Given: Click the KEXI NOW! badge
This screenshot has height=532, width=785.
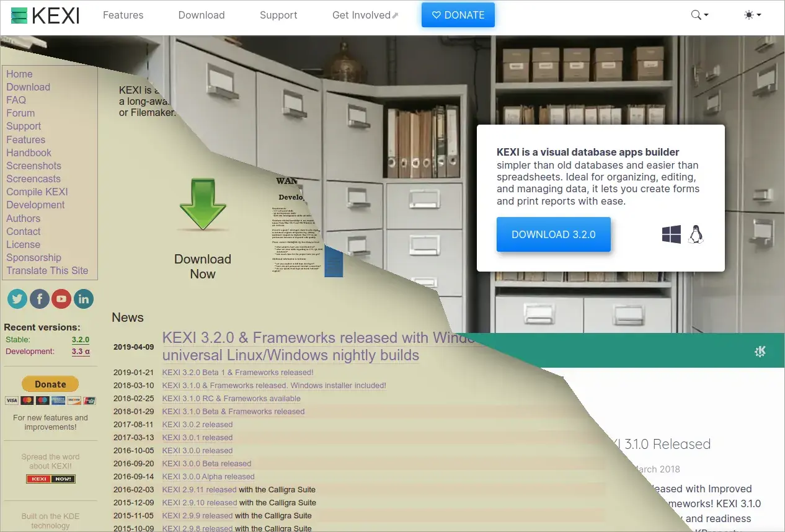Looking at the screenshot, I should click(x=50, y=479).
